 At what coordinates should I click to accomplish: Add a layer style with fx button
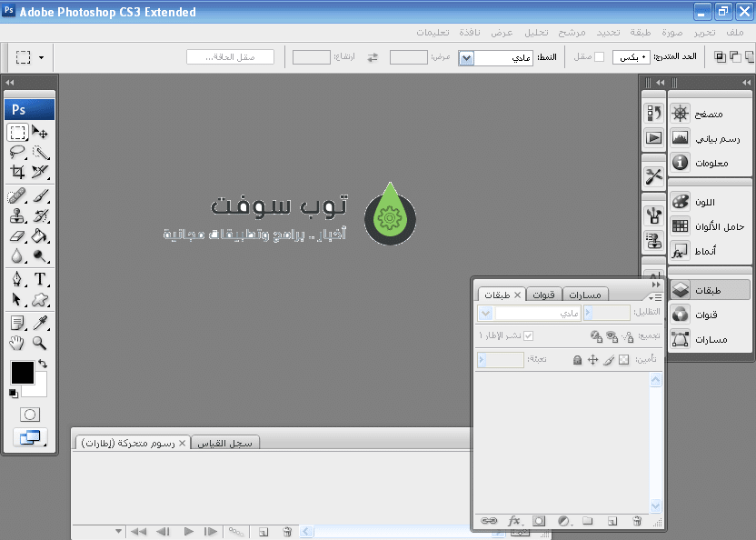coord(514,521)
